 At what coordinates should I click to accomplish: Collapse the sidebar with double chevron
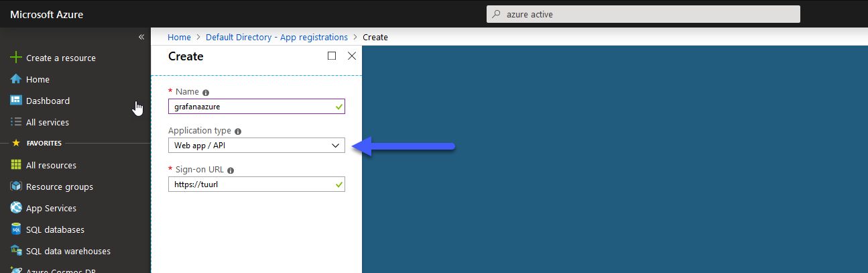coord(141,37)
